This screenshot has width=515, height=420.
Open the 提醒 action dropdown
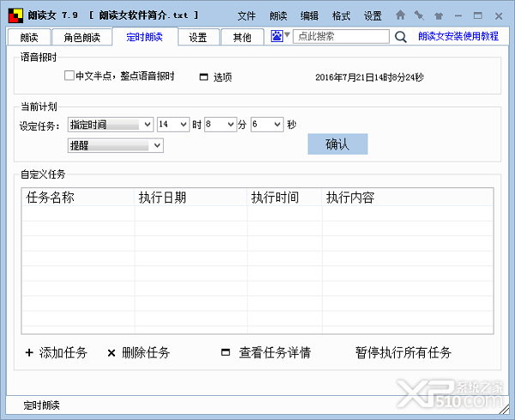[x=116, y=146]
